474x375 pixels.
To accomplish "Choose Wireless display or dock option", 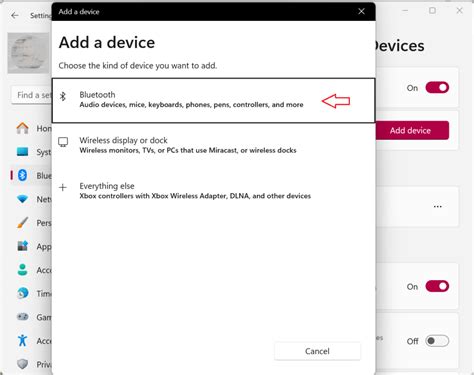I will tap(213, 145).
